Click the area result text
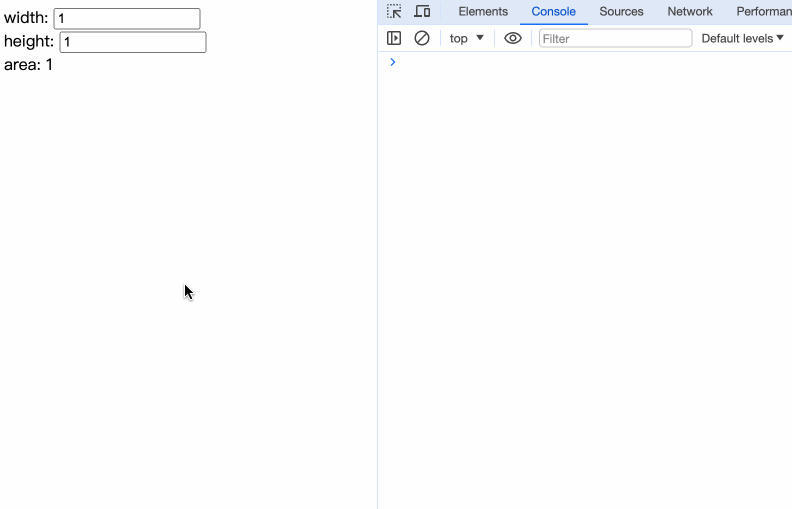This screenshot has height=509, width=792. [x=28, y=65]
